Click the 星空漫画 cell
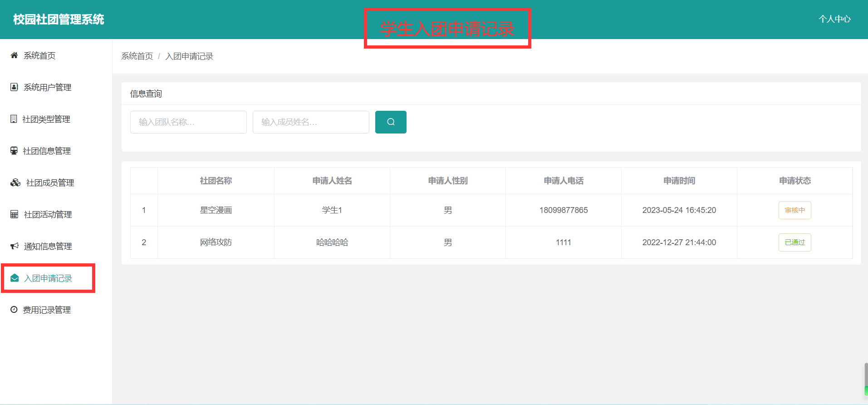 point(216,210)
